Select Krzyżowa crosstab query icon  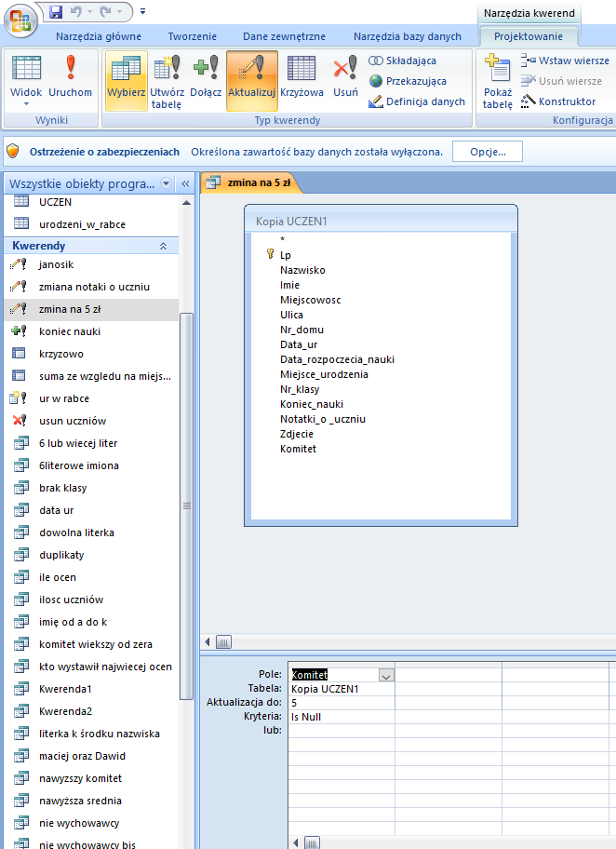pos(301,80)
